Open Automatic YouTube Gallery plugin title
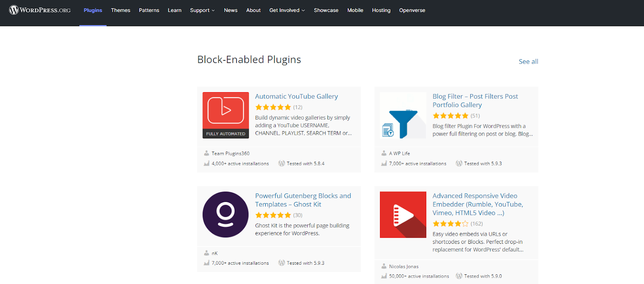The height and width of the screenshot is (284, 644). [x=297, y=97]
